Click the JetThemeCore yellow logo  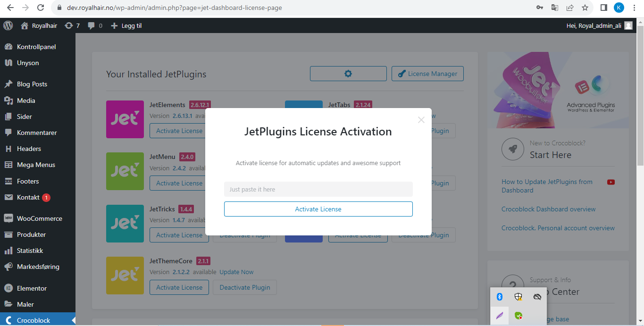125,276
